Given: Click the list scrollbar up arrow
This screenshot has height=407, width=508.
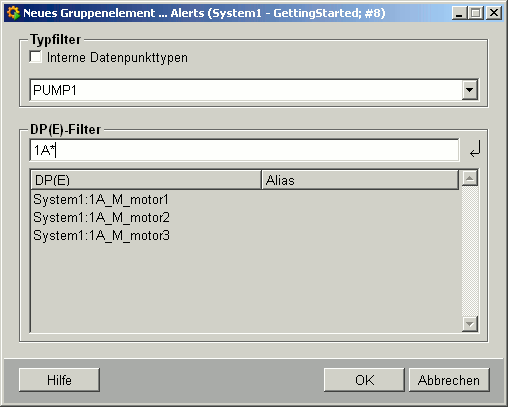Looking at the screenshot, I should tap(470, 178).
